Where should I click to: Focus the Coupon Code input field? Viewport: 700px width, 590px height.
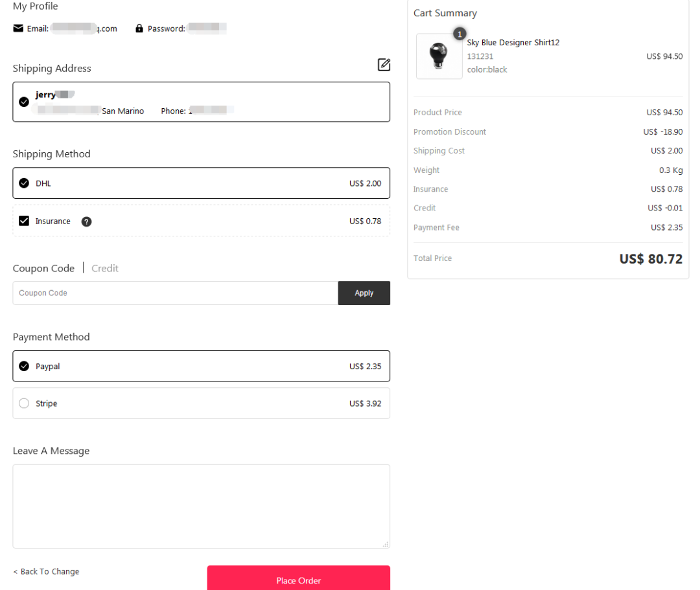tap(176, 293)
